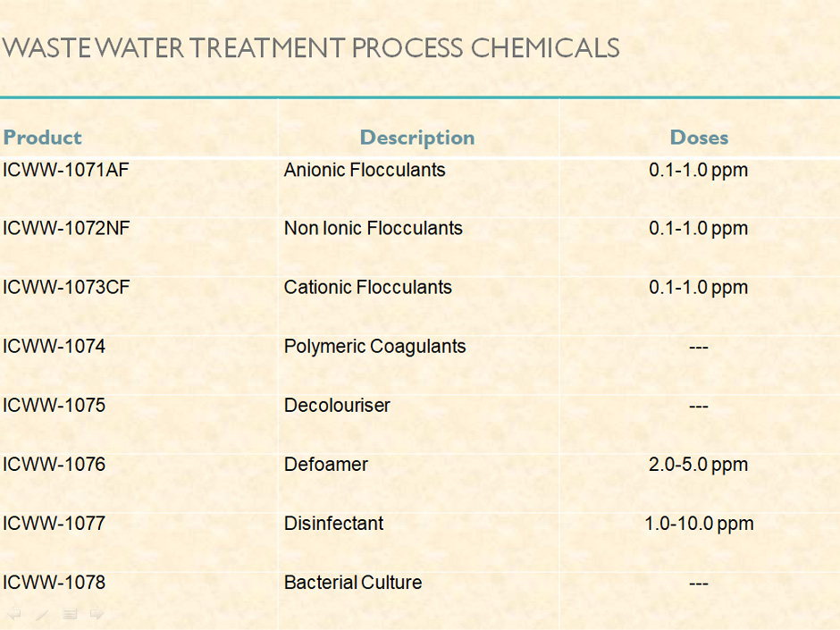Go to previous slide using back arrow
Image resolution: width=840 pixels, height=630 pixels.
(13, 614)
